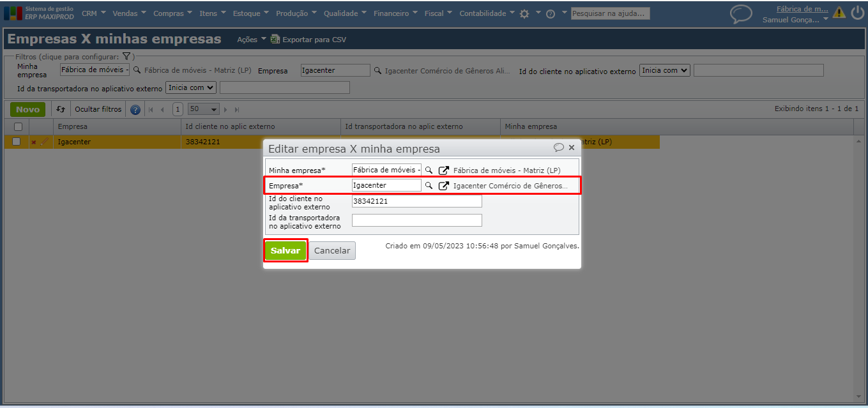Open the Contabilidade menu
The height and width of the screenshot is (408, 868).
coord(487,13)
